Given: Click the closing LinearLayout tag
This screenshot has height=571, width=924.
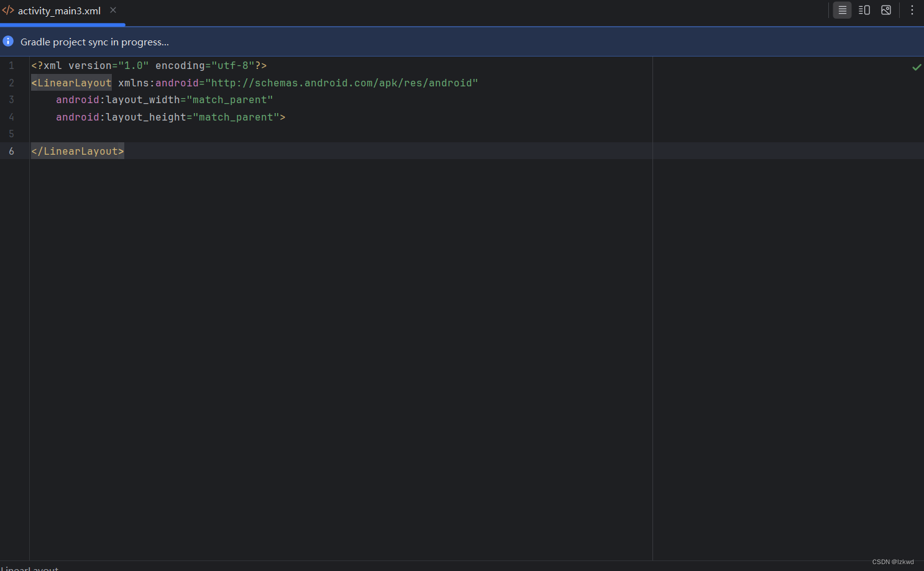Looking at the screenshot, I should coord(77,150).
